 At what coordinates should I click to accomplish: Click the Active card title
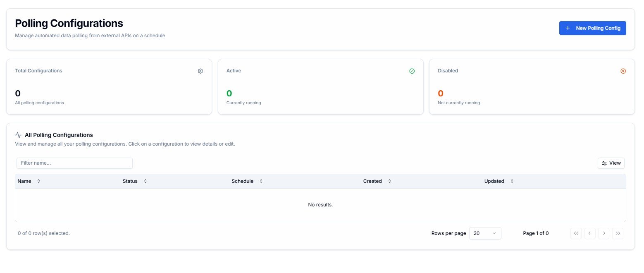234,71
